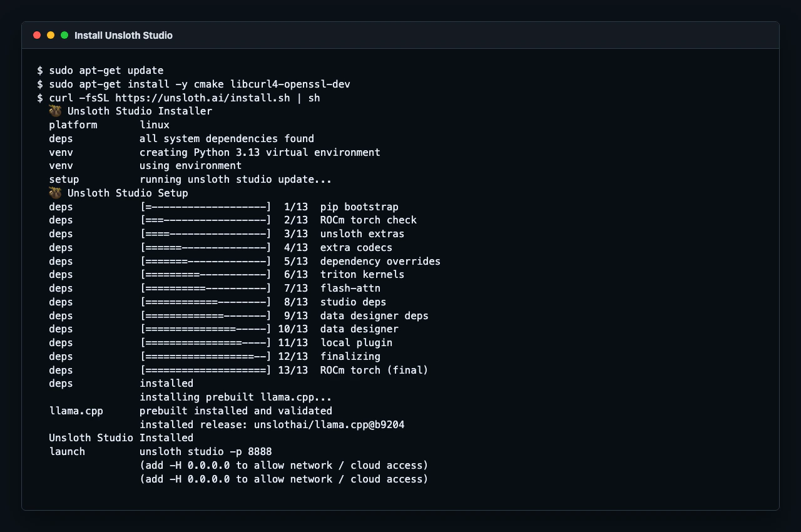Click the first '(add -H 0.0.0.0 ...)' hint line
Screen dimensions: 801x532
pos(283,466)
